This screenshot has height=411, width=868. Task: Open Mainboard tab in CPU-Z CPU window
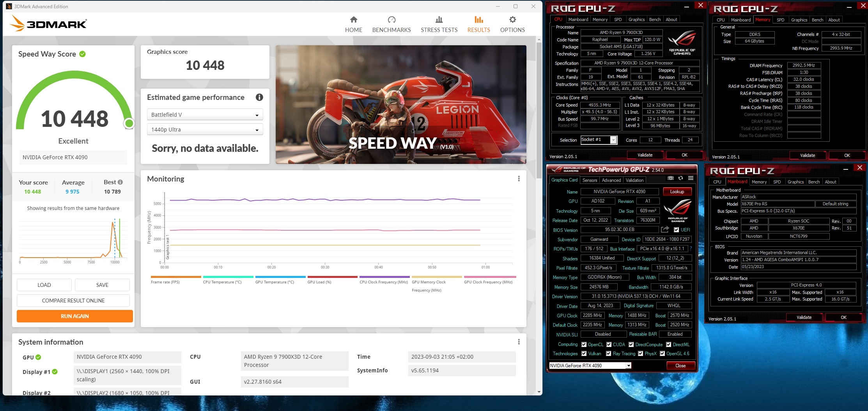tap(578, 20)
